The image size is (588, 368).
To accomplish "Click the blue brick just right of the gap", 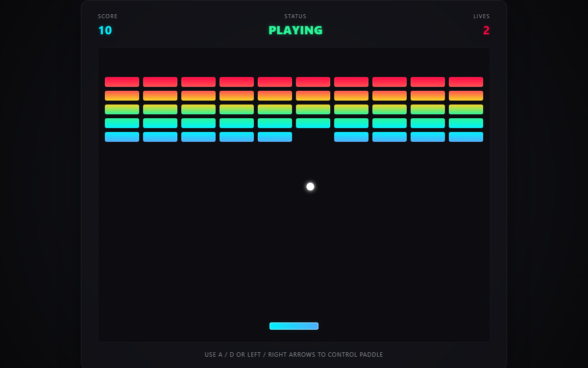I will [x=351, y=137].
